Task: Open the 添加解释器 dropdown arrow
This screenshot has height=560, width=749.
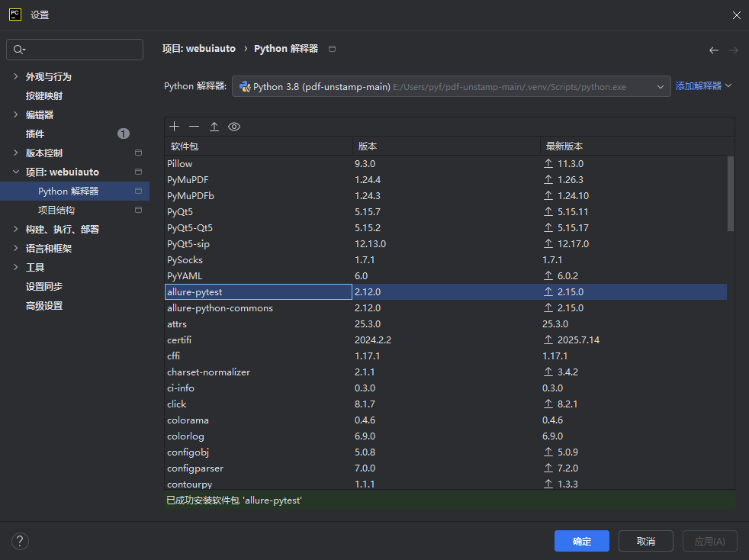Action: point(728,85)
